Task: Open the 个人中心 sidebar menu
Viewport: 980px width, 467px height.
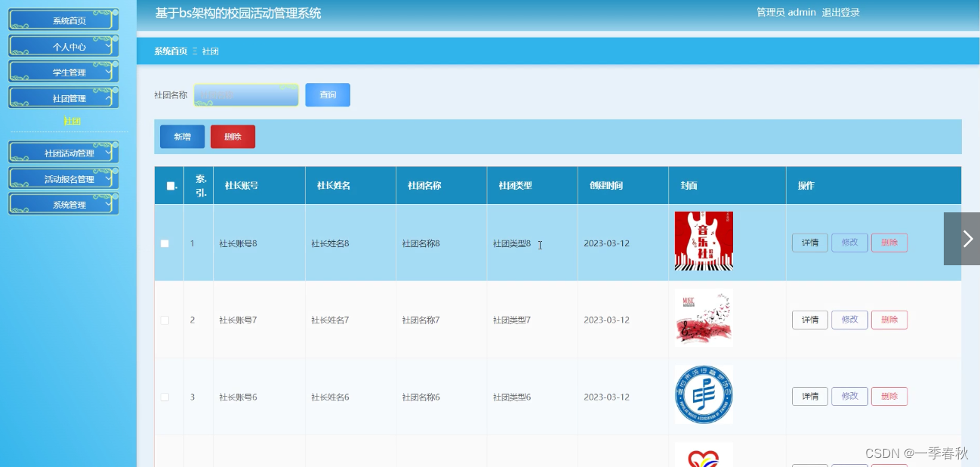Action: click(63, 46)
